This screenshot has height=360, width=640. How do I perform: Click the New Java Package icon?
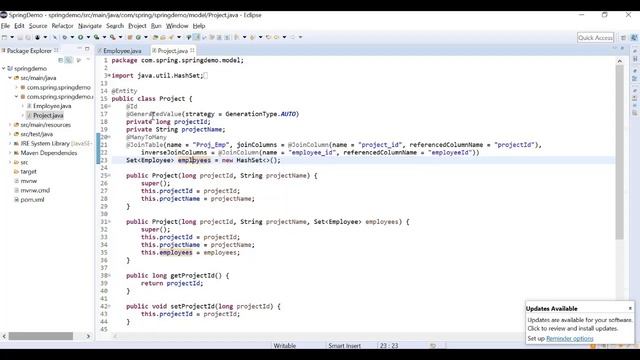pos(130,37)
